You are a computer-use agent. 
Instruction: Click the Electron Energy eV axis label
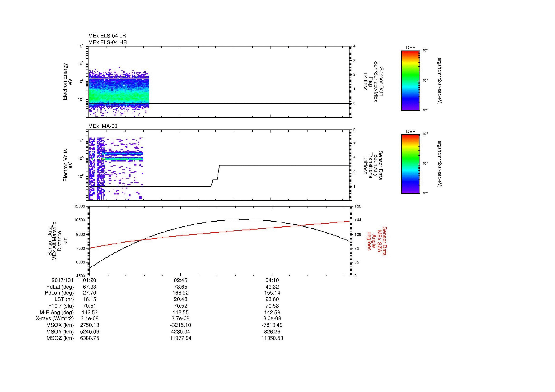click(x=67, y=82)
